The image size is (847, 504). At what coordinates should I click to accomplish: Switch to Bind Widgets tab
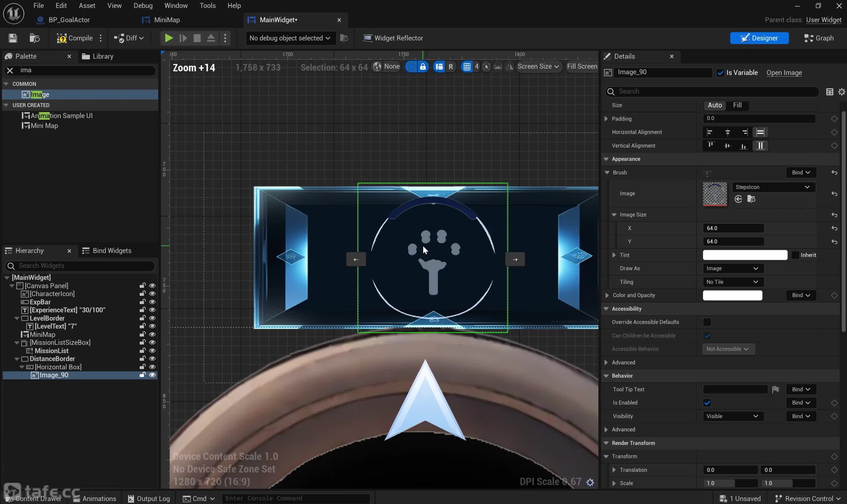click(107, 251)
